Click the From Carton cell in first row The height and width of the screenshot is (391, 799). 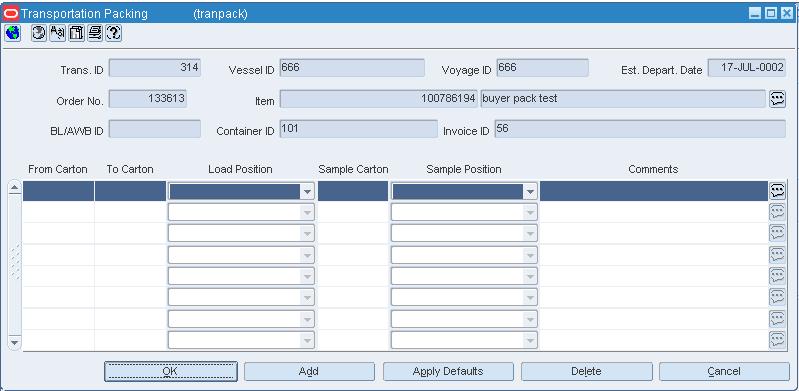[59, 191]
